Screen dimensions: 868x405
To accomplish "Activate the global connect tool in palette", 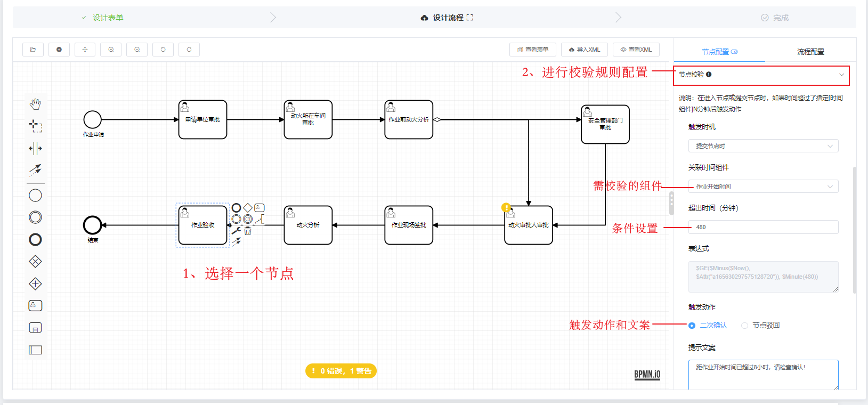I will coord(35,170).
